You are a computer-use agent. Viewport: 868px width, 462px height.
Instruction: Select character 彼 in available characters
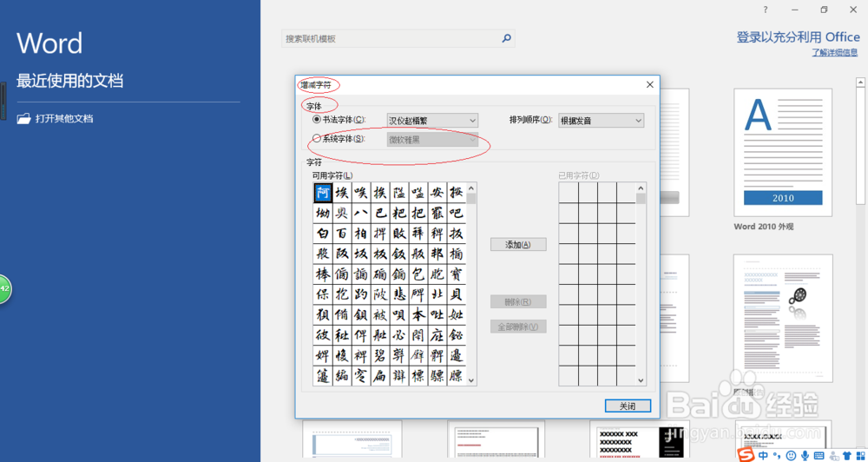tap(323, 335)
